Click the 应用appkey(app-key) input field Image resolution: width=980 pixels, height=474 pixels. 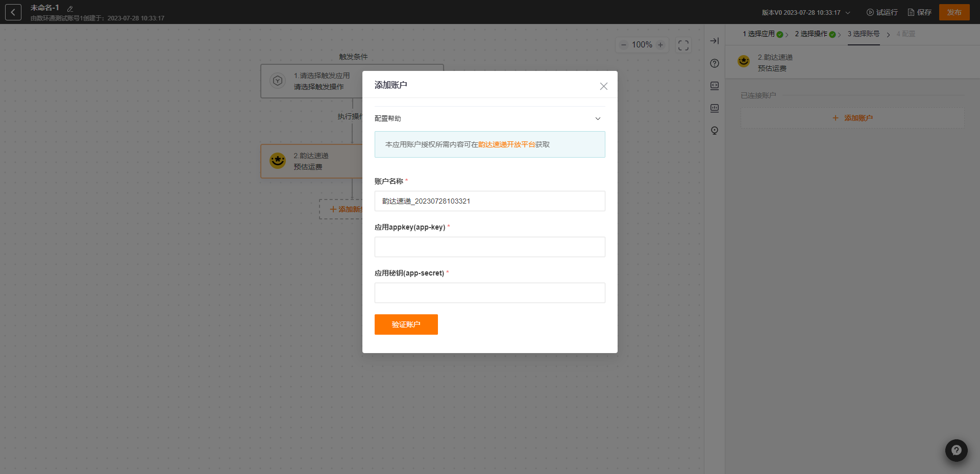point(490,247)
